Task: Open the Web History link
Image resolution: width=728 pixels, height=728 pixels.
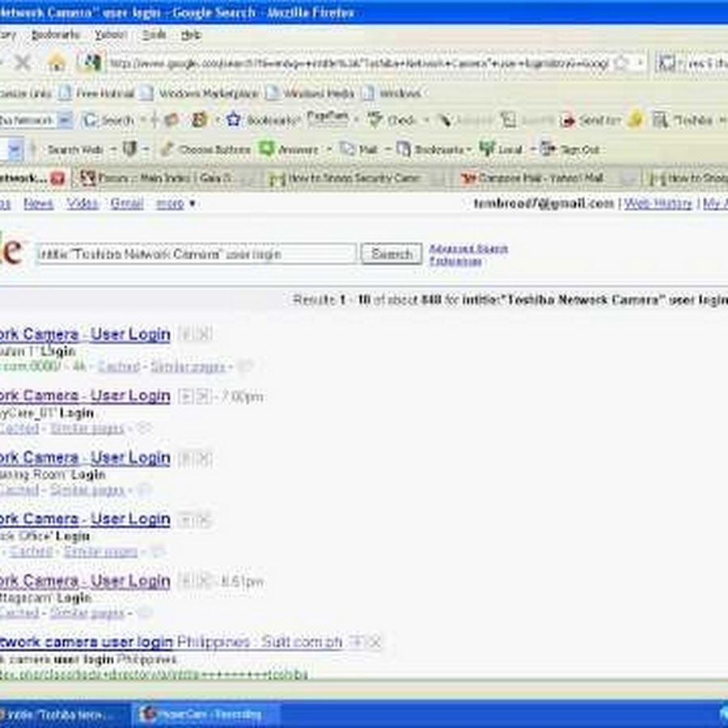Action: click(x=658, y=203)
